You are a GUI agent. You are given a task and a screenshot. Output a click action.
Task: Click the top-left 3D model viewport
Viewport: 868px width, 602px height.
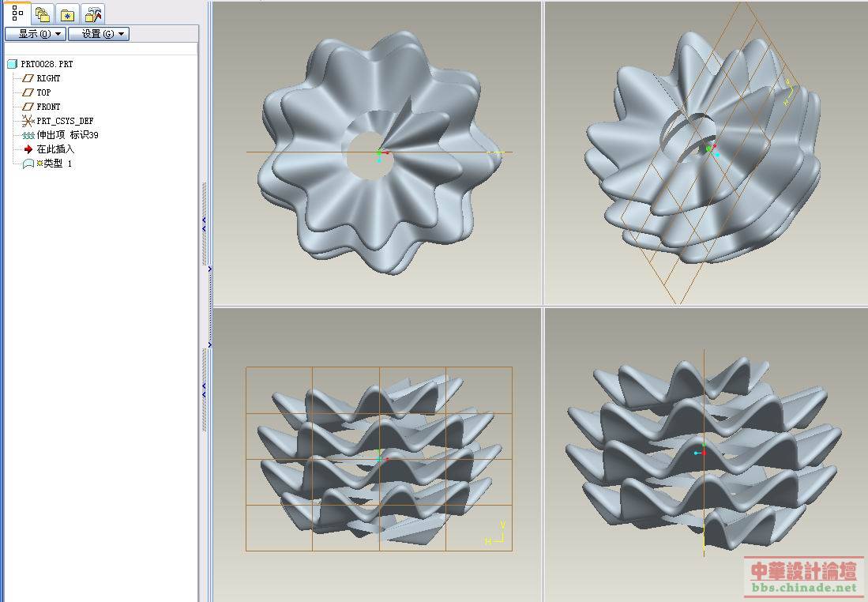377,152
